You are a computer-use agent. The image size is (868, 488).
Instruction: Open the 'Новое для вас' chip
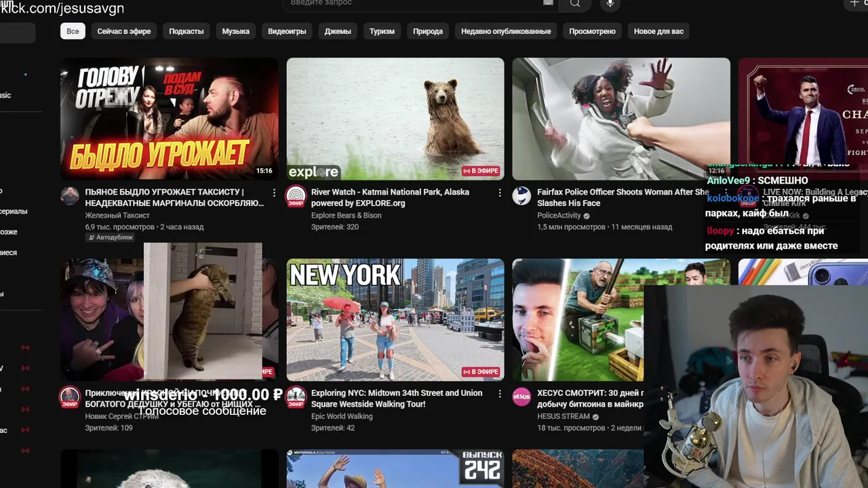(x=658, y=31)
